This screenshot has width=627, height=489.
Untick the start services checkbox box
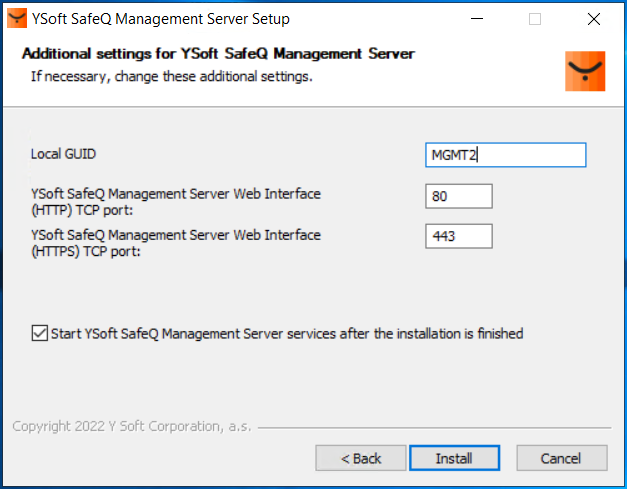pyautogui.click(x=39, y=333)
